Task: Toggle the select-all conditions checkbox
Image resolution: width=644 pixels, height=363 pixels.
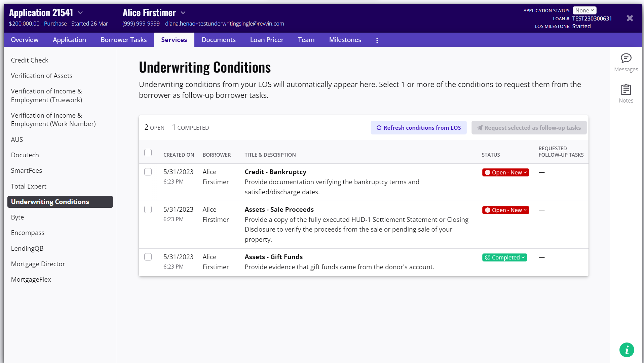Action: click(148, 153)
